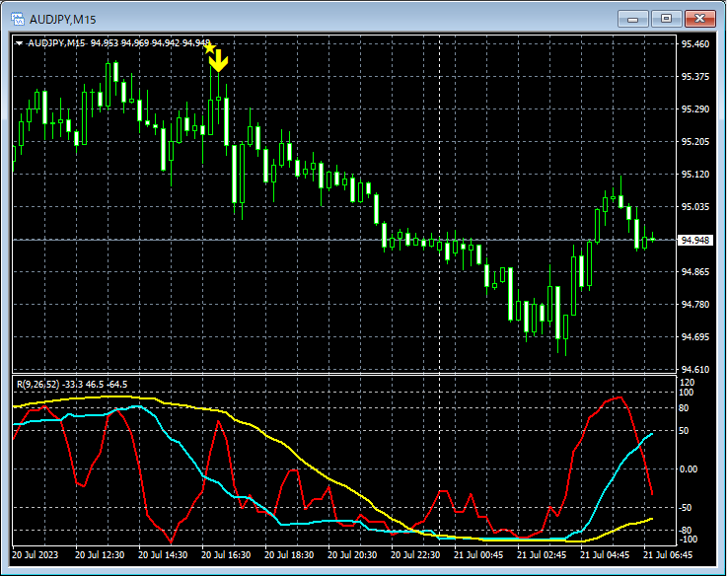728x576 pixels.
Task: Click price scale value 94.865
Action: click(x=695, y=272)
